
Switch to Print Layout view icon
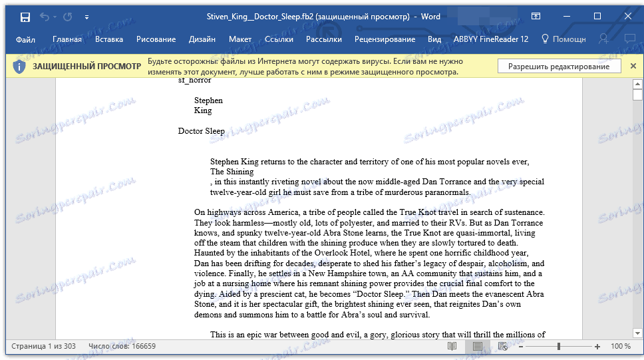point(477,347)
